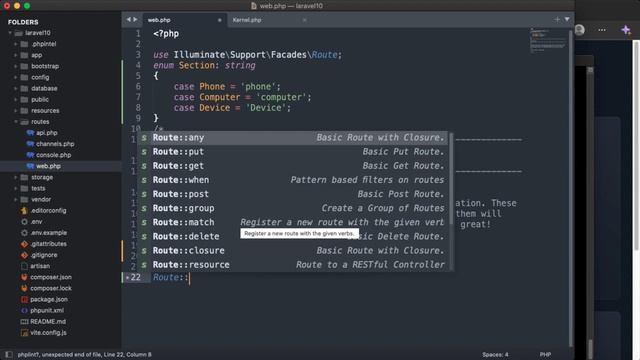
Task: Open console.php file icon
Action: point(30,155)
